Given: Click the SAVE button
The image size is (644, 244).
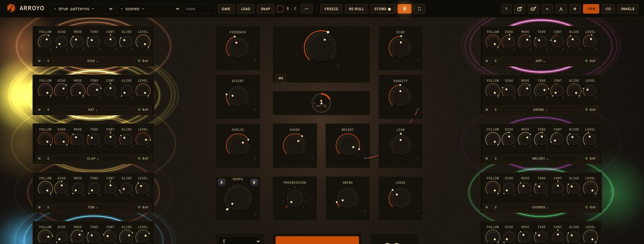Looking at the screenshot, I should pyautogui.click(x=226, y=9).
